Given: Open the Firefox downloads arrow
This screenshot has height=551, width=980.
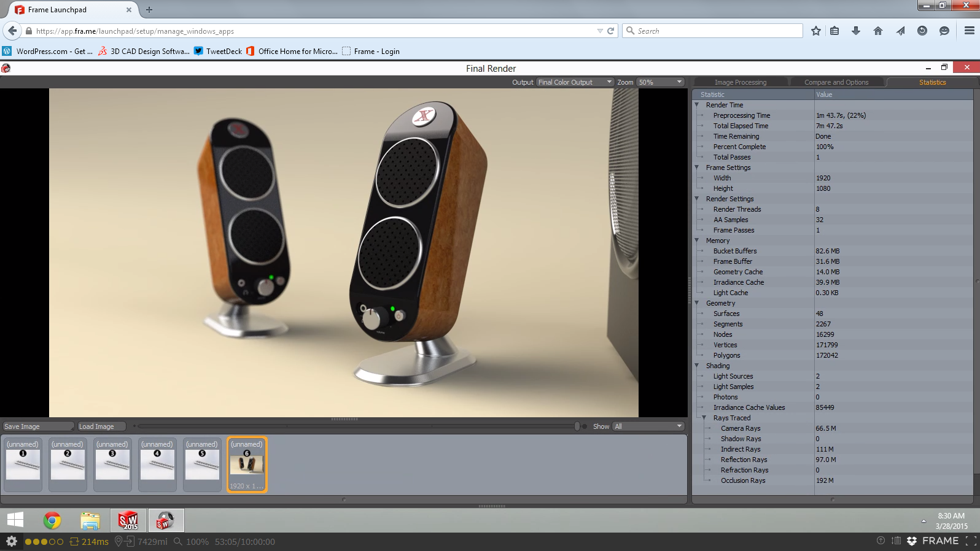Looking at the screenshot, I should tap(856, 31).
